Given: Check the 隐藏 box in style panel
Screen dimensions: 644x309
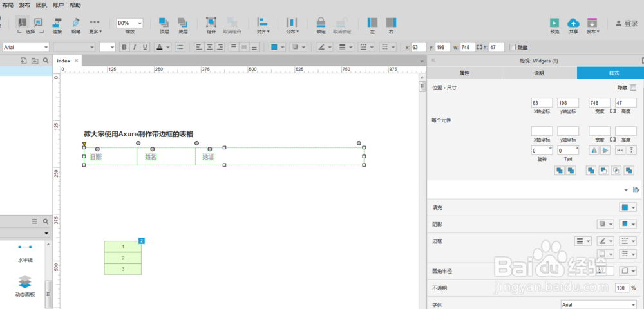Looking at the screenshot, I should (x=633, y=88).
